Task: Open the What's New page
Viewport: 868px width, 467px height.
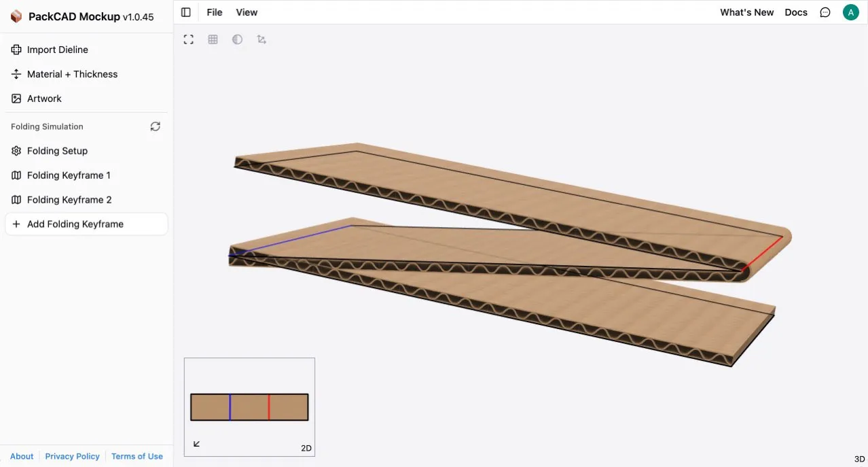Action: coord(746,12)
